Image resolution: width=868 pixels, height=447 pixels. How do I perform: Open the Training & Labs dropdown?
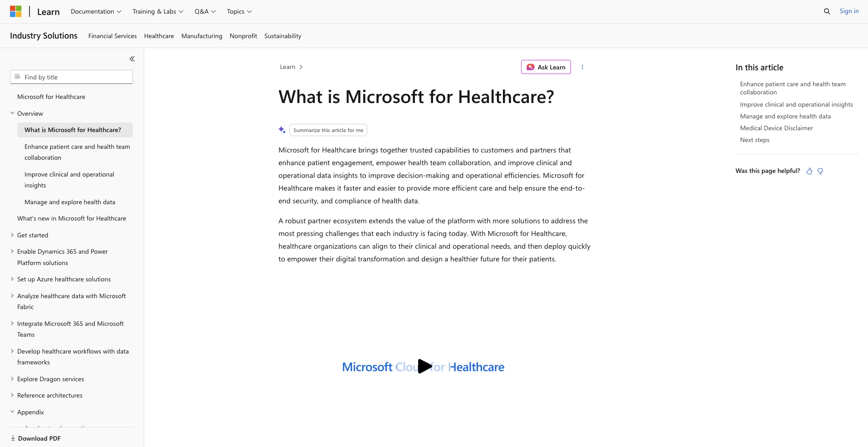[x=158, y=11]
